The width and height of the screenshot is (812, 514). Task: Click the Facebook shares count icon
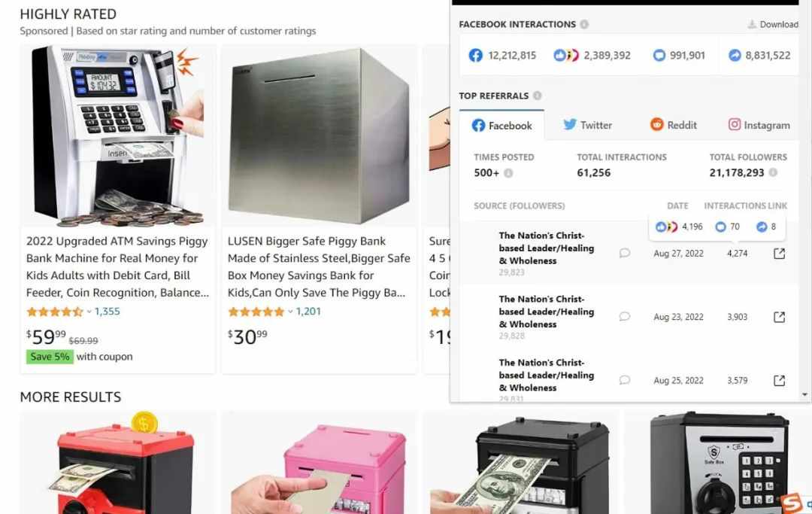pyautogui.click(x=735, y=55)
